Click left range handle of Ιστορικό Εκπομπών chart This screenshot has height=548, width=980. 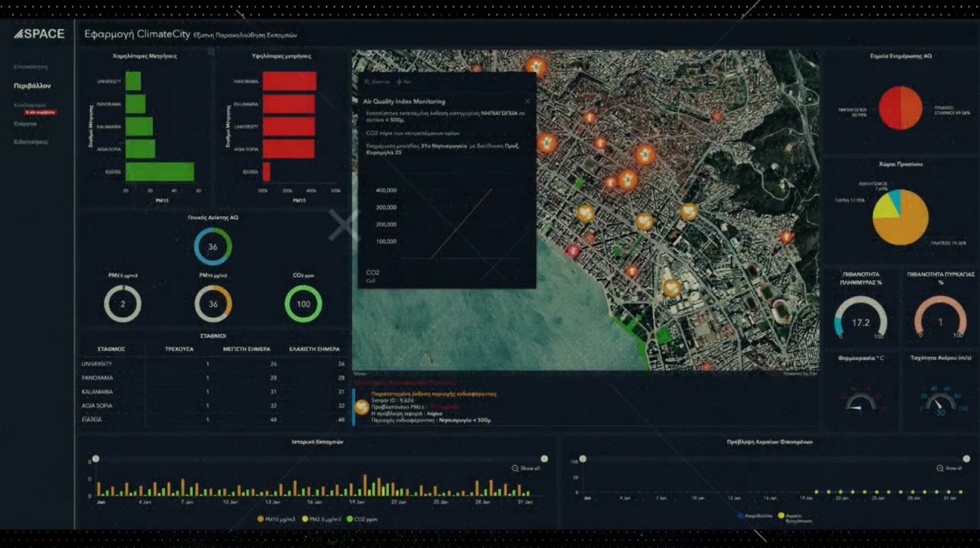point(96,459)
